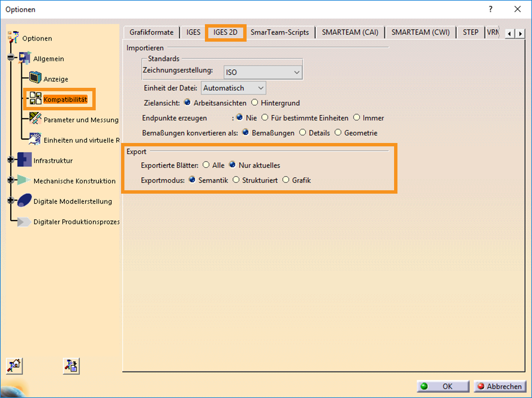Image resolution: width=532 pixels, height=398 pixels.
Task: Choose Strukturiert as the Exportmodus
Action: click(236, 180)
